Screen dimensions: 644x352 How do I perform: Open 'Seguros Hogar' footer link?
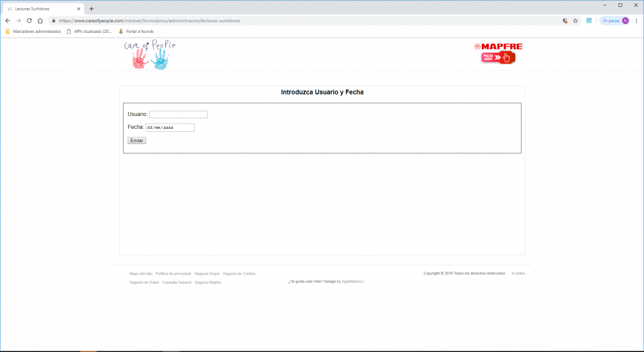pos(207,274)
